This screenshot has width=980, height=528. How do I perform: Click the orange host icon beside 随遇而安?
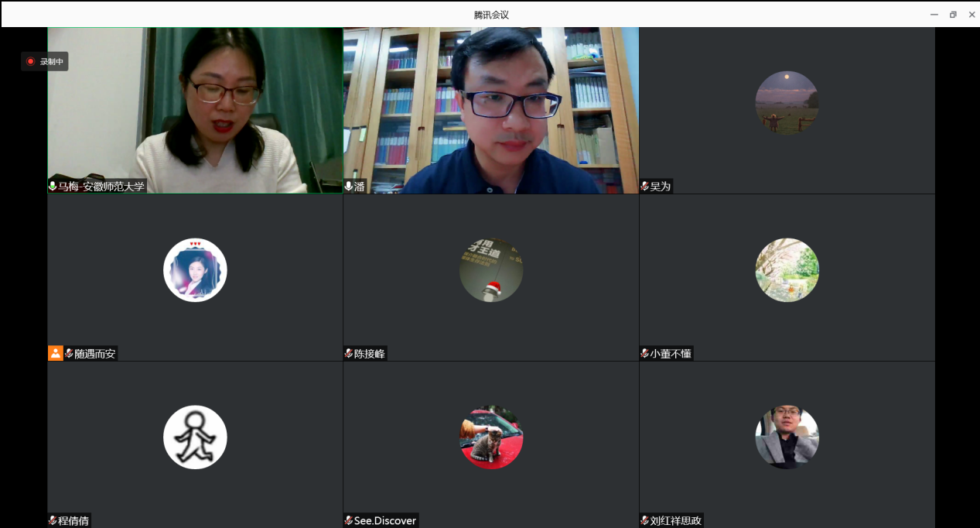click(x=56, y=353)
